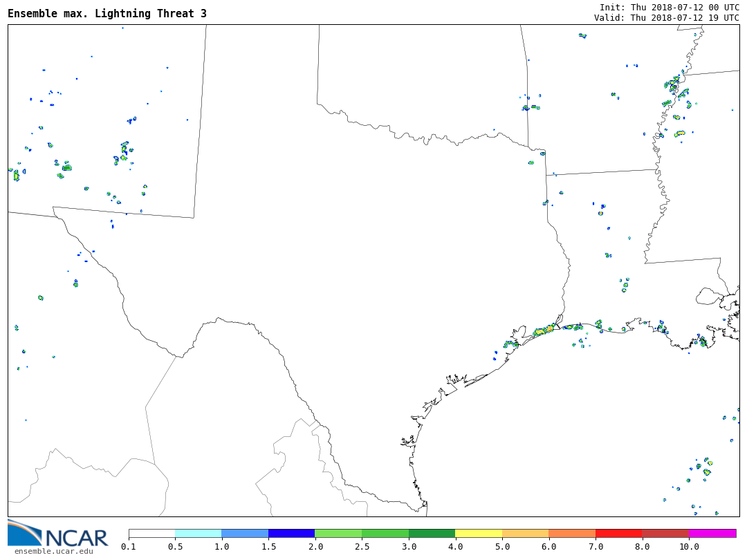This screenshot has height=560, width=747.
Task: Select the medium blue 1.0–1.5 legend swatch
Action: [x=245, y=533]
